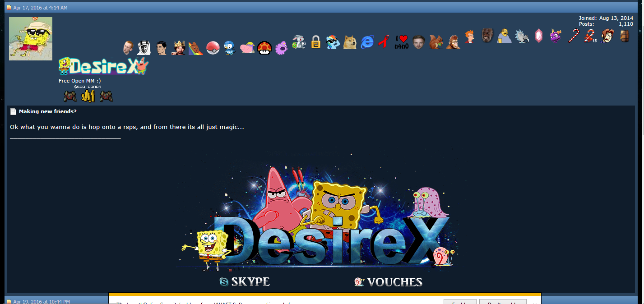Click the left armor donor badge
This screenshot has width=644, height=304.
click(70, 96)
